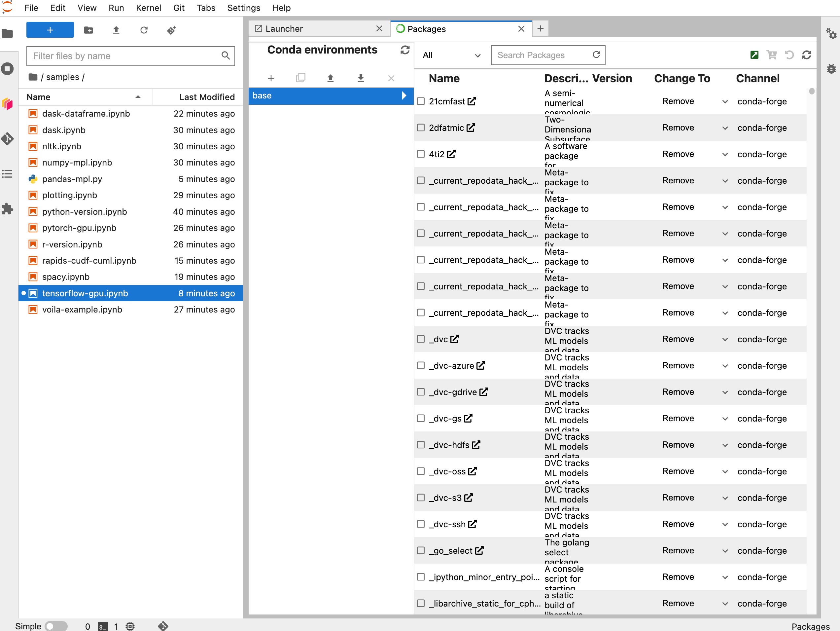Select the _dvc package checkbox
Viewport: 840px width, 631px height.
click(x=421, y=339)
